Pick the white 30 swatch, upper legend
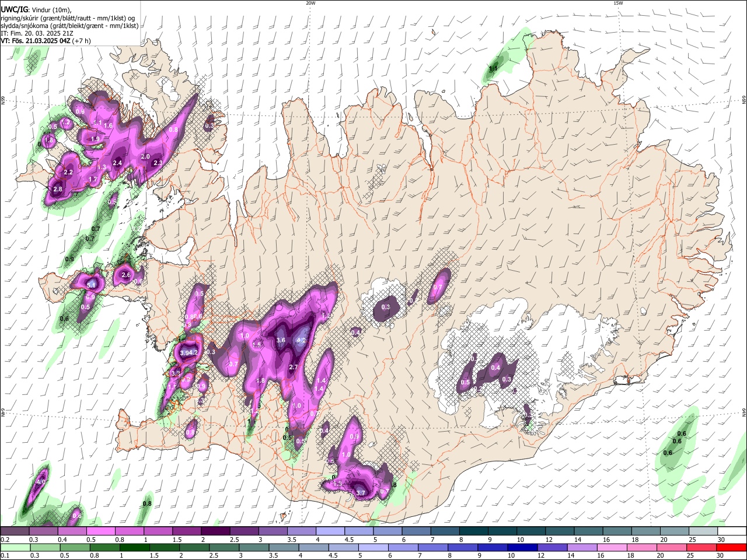 coord(731,531)
